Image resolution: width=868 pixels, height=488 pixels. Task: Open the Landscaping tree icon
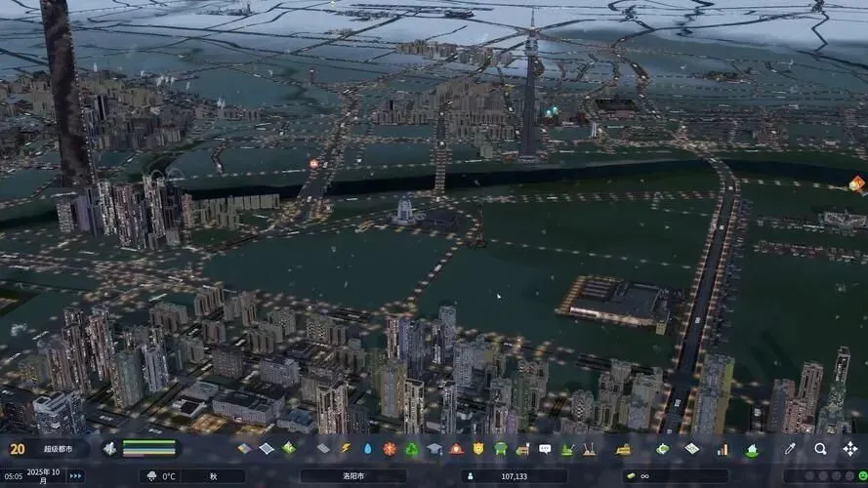click(567, 449)
